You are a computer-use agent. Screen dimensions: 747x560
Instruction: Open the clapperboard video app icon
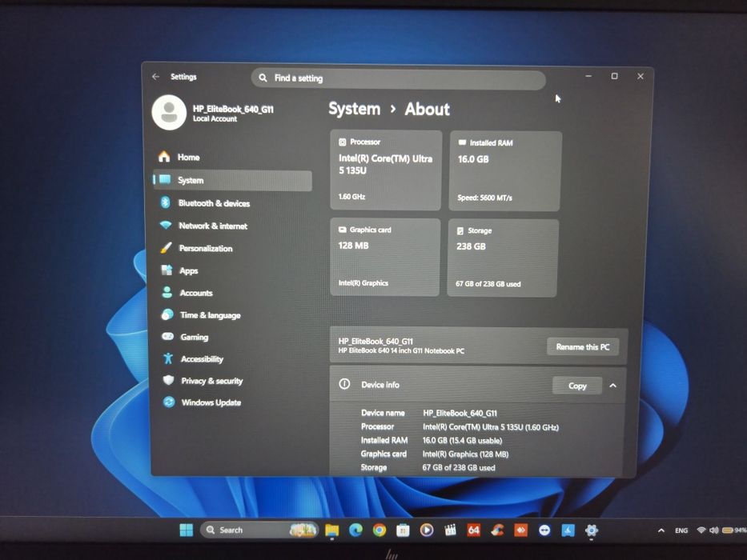(x=450, y=530)
